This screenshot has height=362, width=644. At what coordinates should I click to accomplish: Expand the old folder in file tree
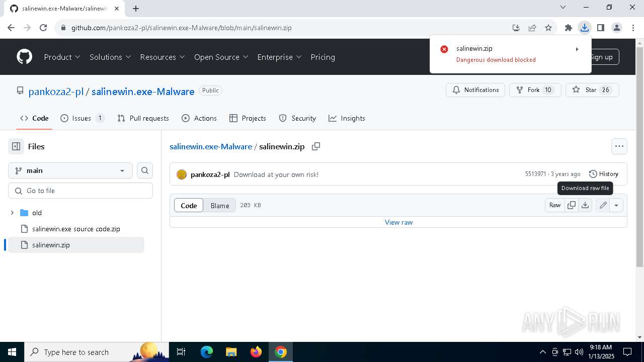12,213
